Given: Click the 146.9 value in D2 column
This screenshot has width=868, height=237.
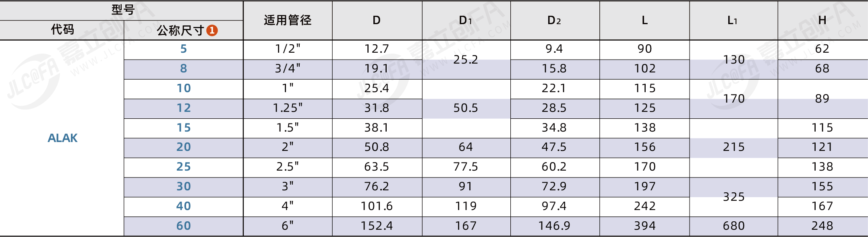Looking at the screenshot, I should point(554,226).
